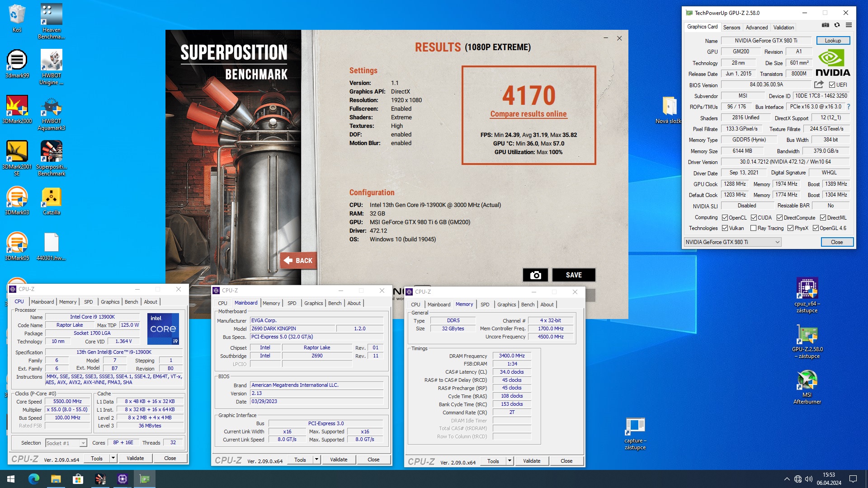868x488 pixels.
Task: Expand Tools arrow in CPU-Z Mainboard window
Action: click(316, 460)
